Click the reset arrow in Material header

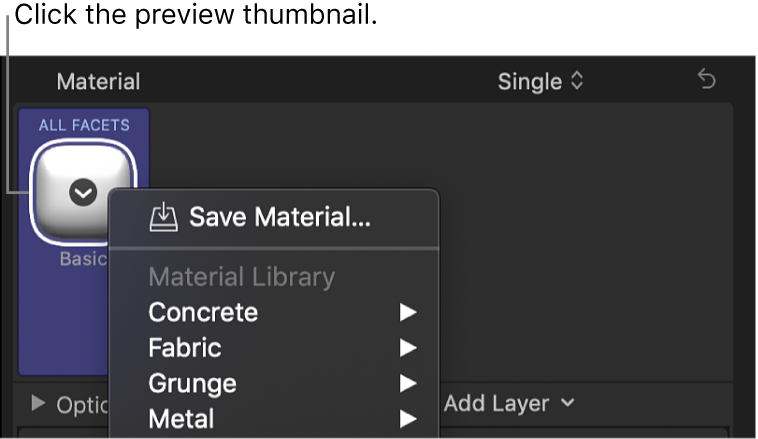(707, 80)
